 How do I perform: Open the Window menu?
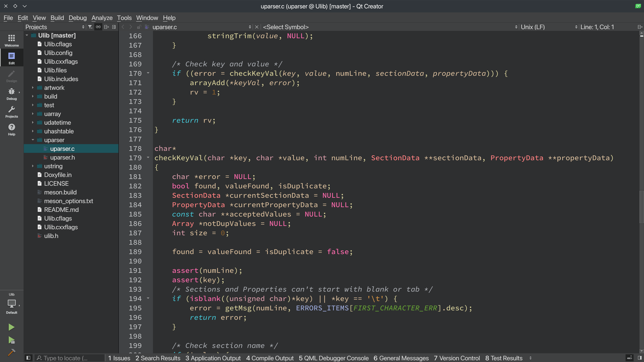147,18
